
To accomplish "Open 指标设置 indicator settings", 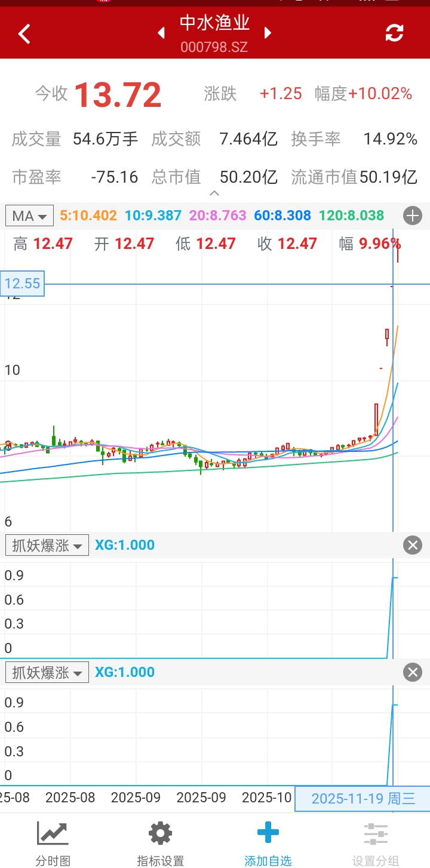I will (x=160, y=843).
